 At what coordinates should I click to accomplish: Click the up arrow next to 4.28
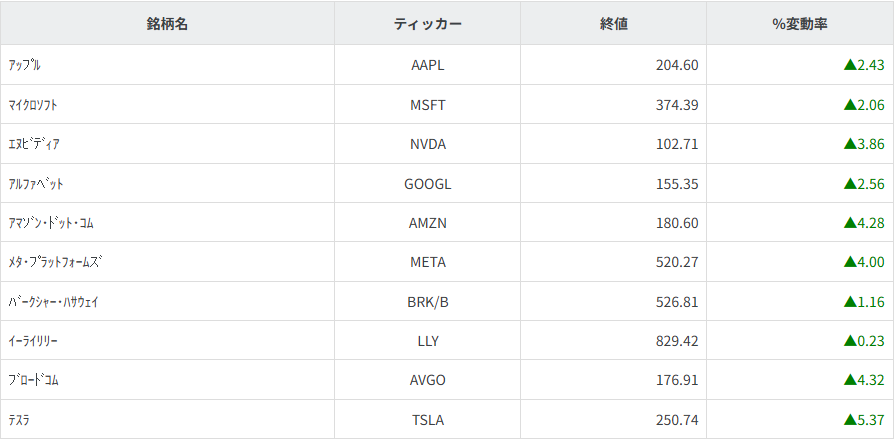[x=850, y=222]
